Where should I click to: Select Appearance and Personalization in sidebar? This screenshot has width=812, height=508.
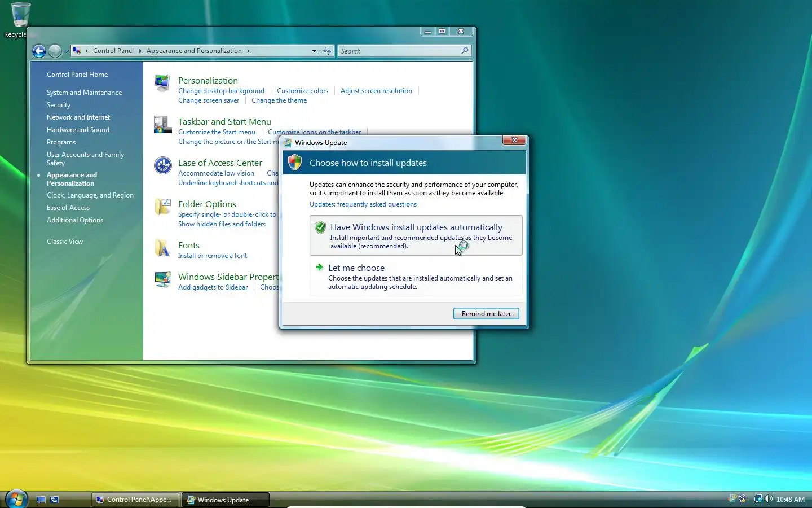tap(72, 179)
